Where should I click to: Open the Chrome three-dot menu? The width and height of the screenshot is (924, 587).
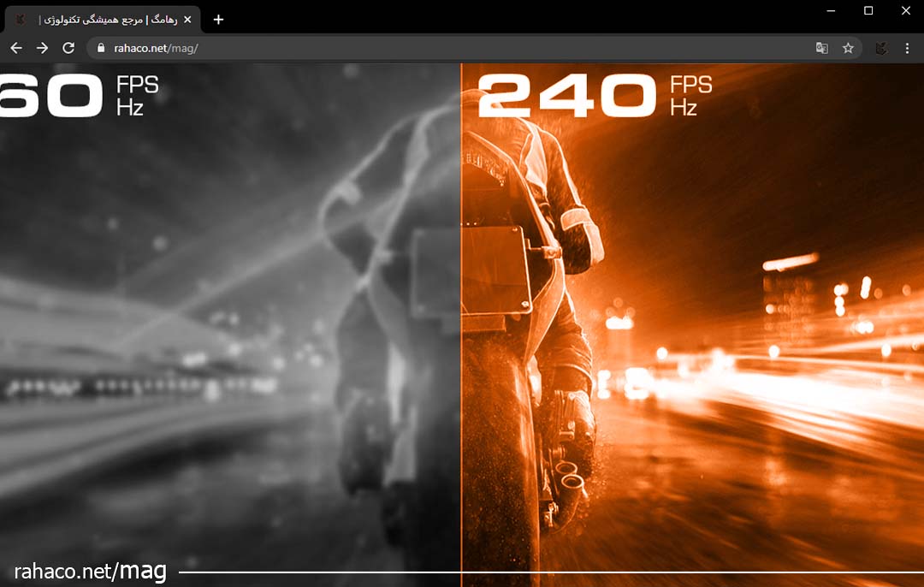[907, 48]
